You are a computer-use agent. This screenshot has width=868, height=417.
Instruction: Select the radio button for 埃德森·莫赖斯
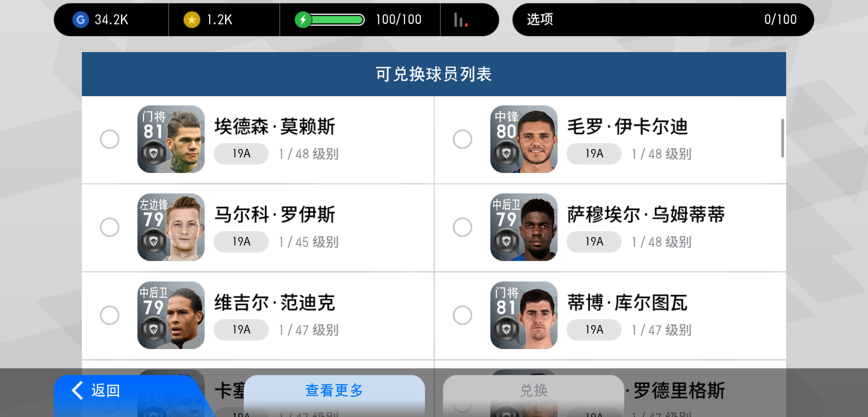pos(110,139)
